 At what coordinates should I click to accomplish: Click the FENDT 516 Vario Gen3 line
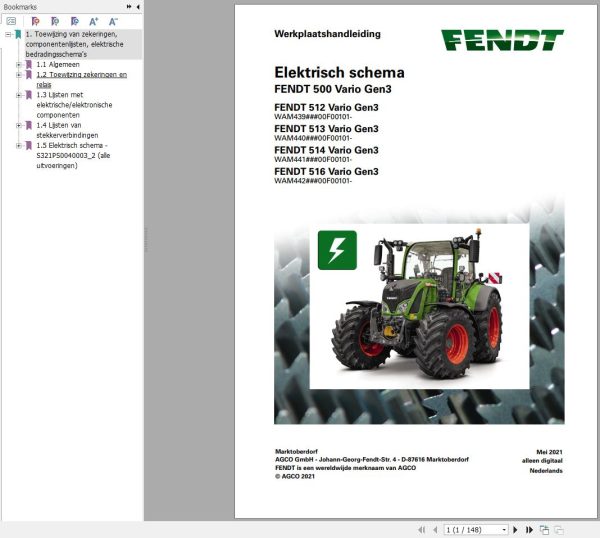click(326, 172)
